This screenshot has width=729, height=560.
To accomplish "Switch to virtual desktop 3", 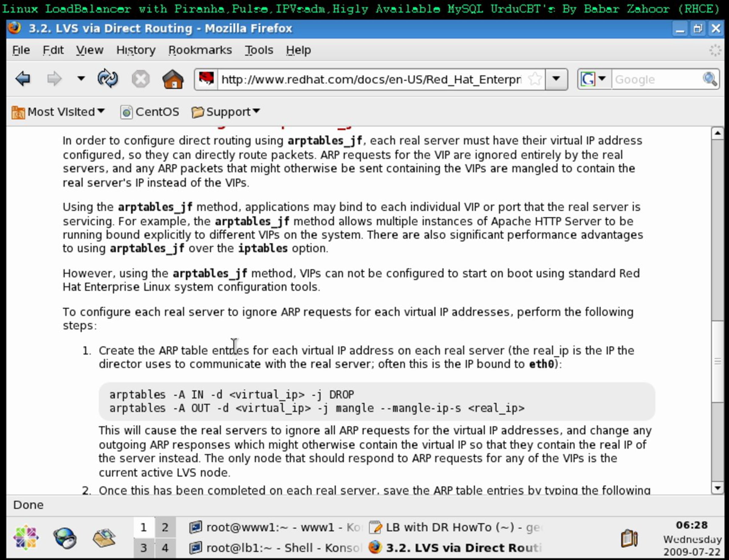I will click(x=144, y=548).
